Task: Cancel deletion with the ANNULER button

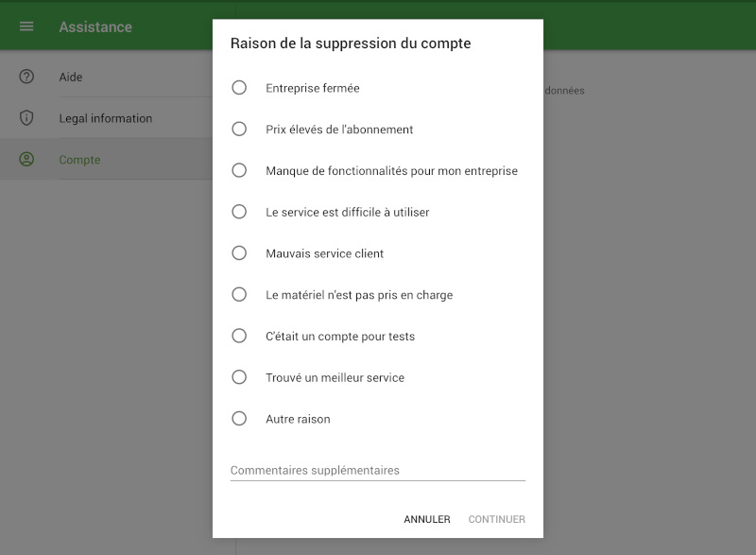Action: click(427, 519)
